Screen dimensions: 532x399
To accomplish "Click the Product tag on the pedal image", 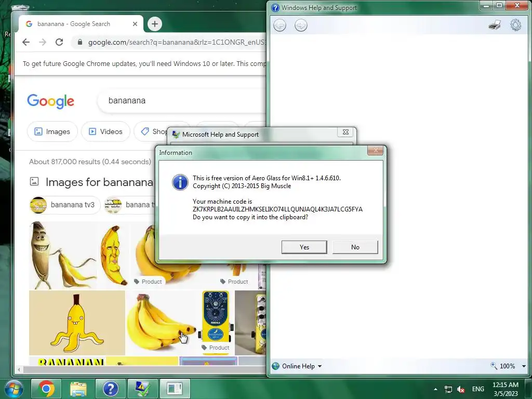I will [x=216, y=348].
